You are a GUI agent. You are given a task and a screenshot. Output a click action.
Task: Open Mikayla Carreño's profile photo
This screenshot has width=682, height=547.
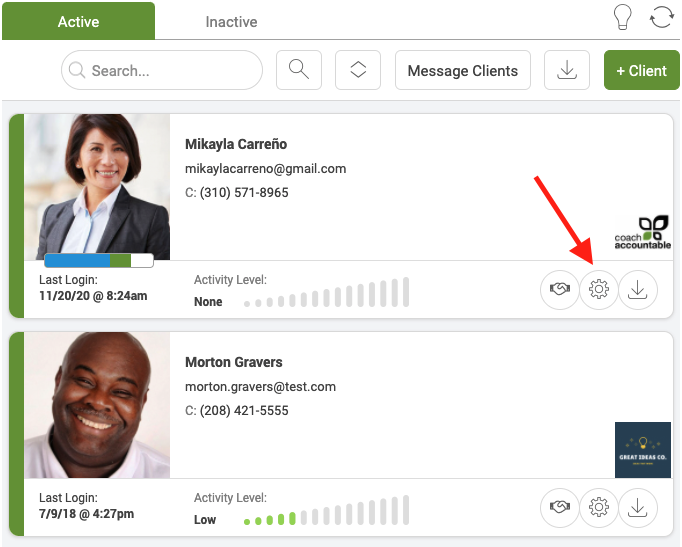point(97,187)
